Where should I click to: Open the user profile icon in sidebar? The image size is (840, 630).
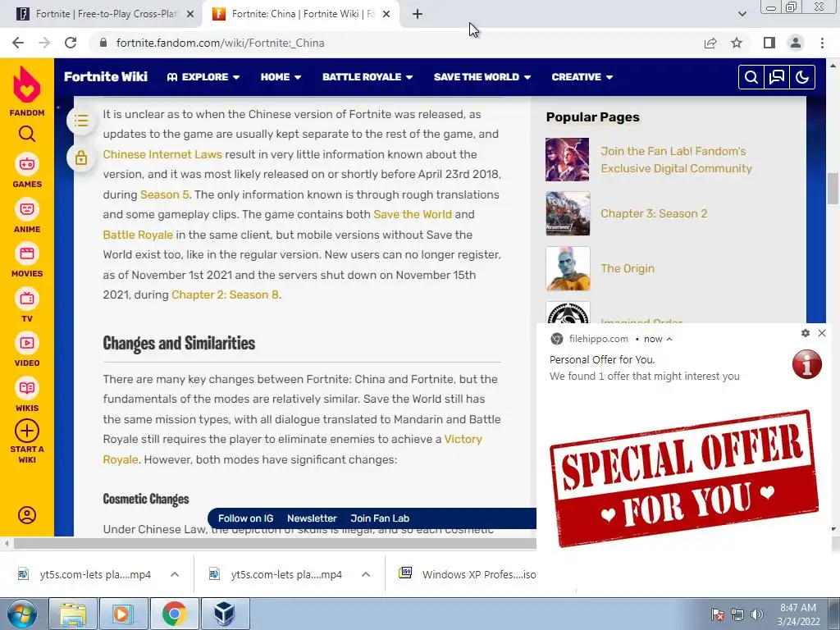coord(27,515)
